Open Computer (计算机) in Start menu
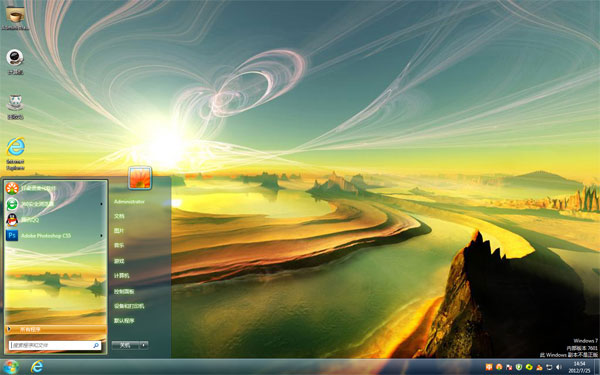Image resolution: width=600 pixels, height=375 pixels. tap(122, 276)
